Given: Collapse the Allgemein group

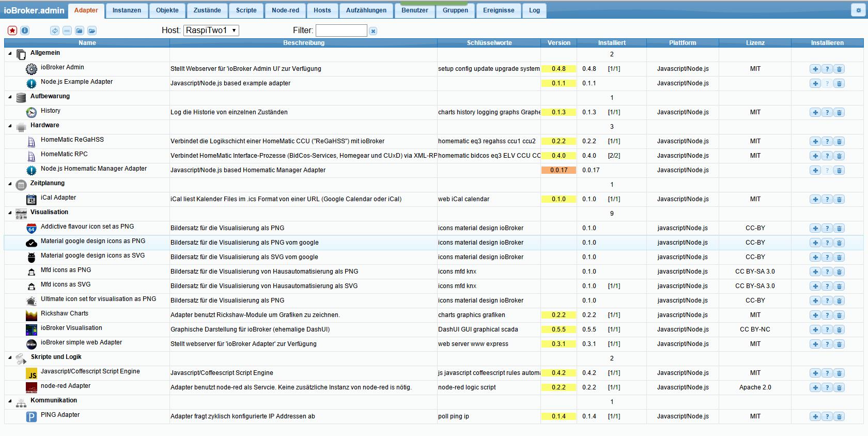Looking at the screenshot, I should (10, 53).
